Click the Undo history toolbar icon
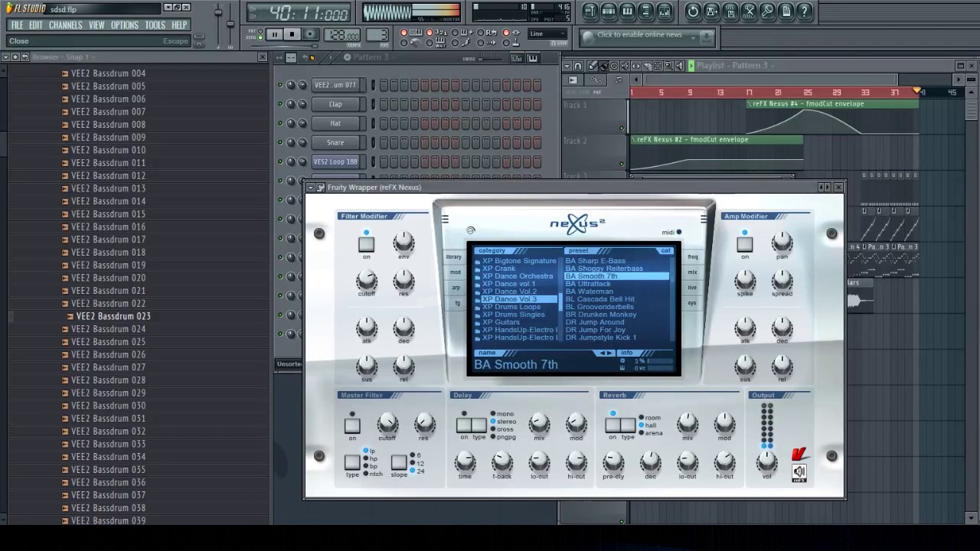The image size is (980, 551). click(x=694, y=11)
